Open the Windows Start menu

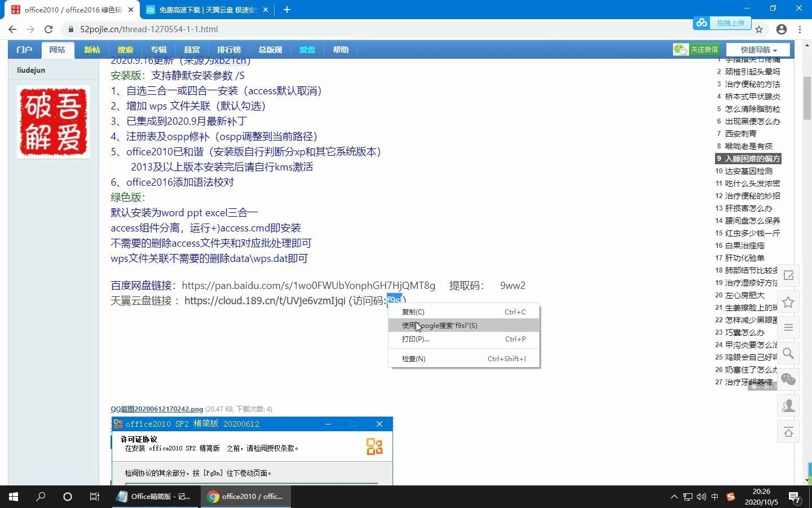pyautogui.click(x=14, y=497)
